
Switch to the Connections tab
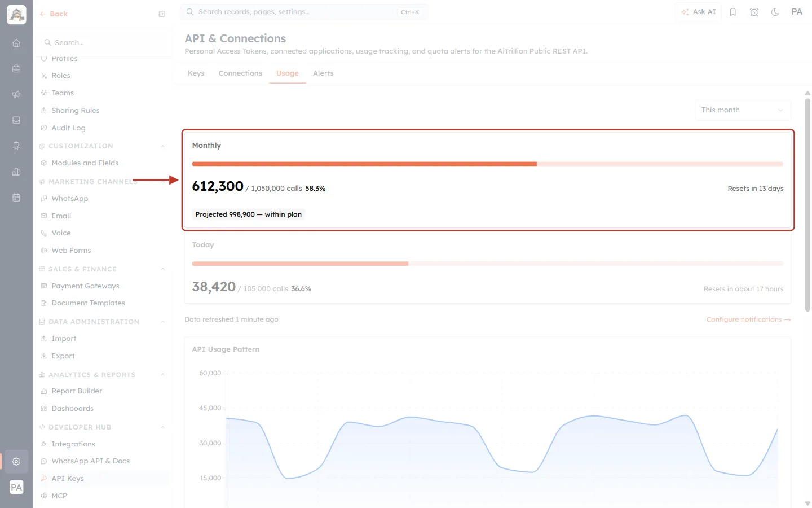(x=240, y=73)
